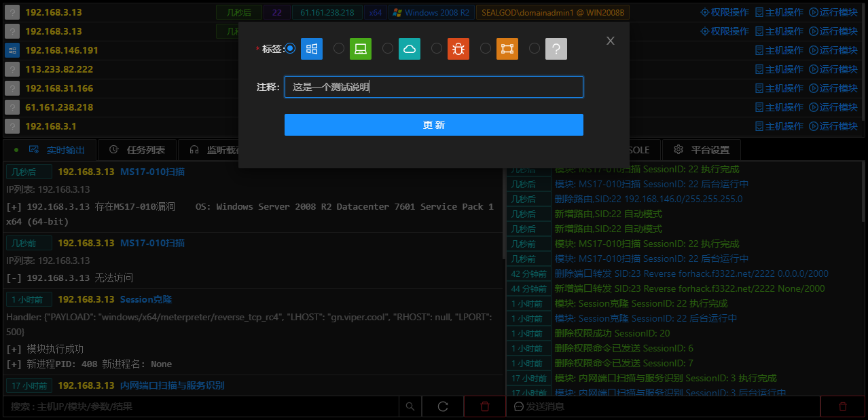The width and height of the screenshot is (868, 420).
Task: Click SEALGOD\domainadmin1 @ WIN2008B badge
Action: pos(554,12)
